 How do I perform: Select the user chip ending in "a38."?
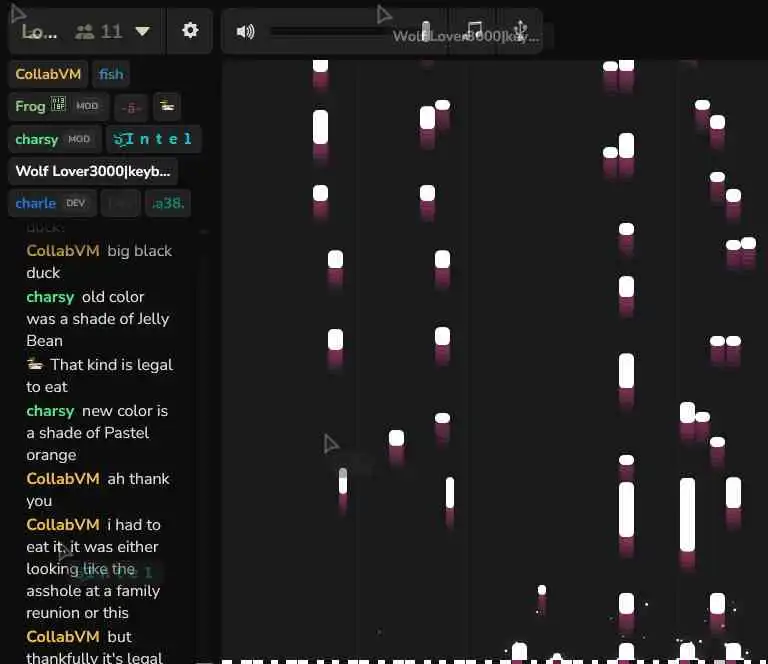[168, 203]
